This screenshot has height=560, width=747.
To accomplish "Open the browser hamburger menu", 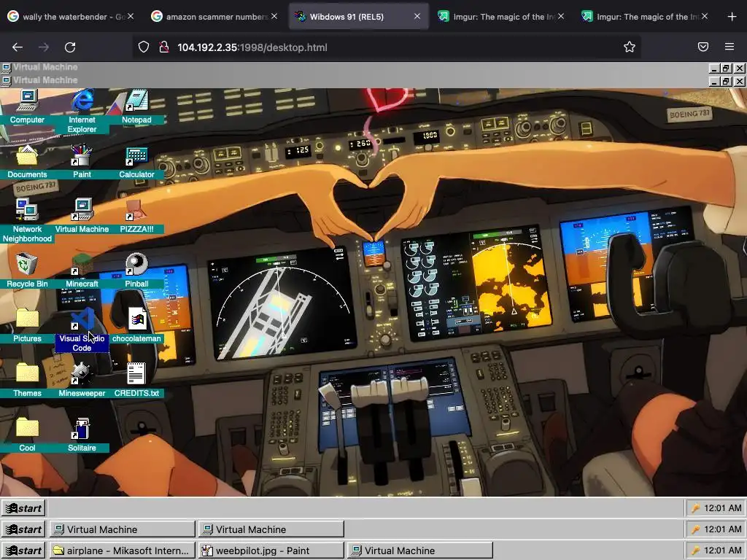I will click(729, 47).
